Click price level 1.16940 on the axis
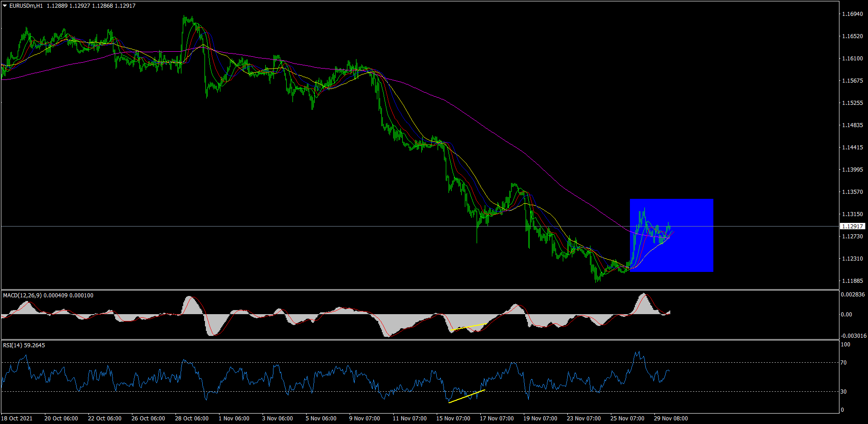The image size is (868, 424). 852,14
